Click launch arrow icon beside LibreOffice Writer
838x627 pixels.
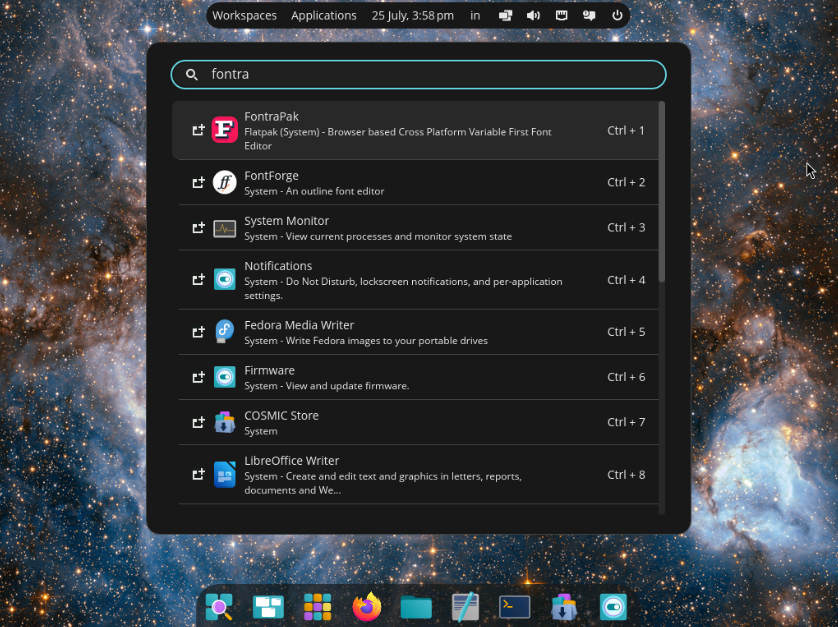tap(198, 474)
